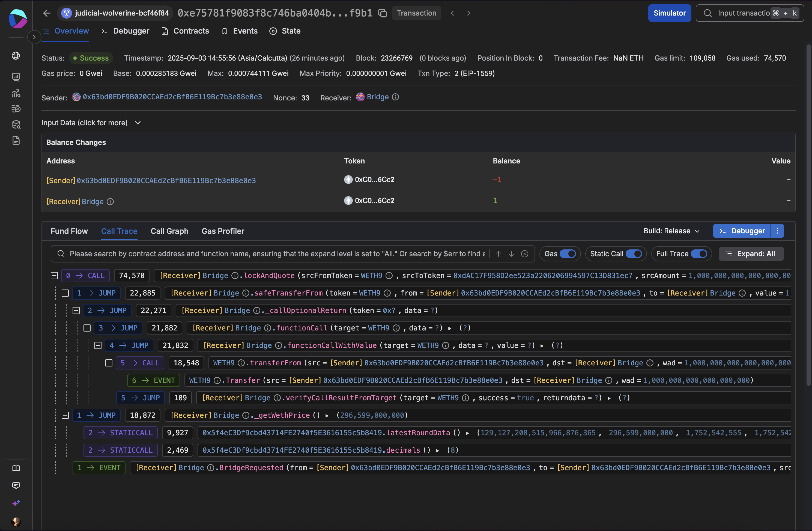Open the Call Graph tab
Image resolution: width=812 pixels, height=531 pixels.
169,231
